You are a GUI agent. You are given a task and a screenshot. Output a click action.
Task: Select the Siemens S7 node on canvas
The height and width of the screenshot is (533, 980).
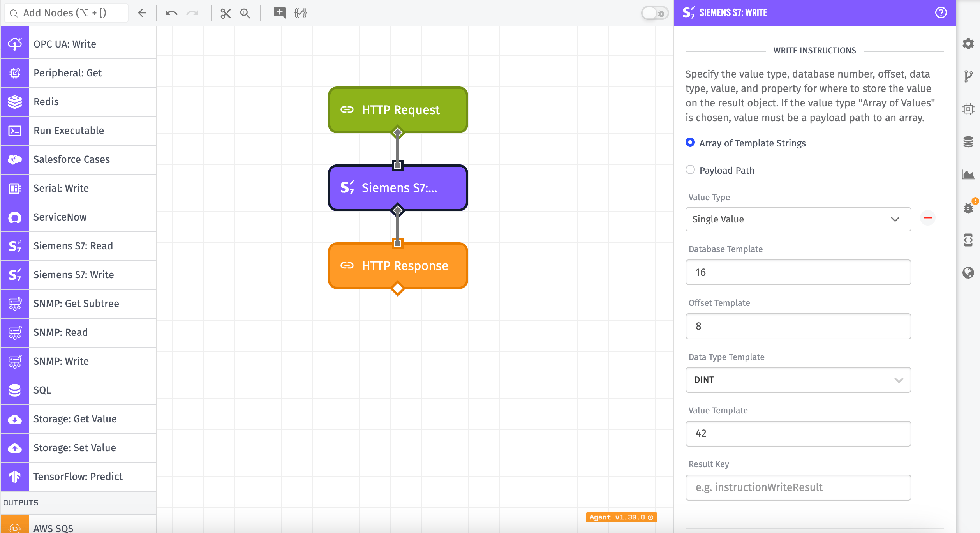(398, 188)
